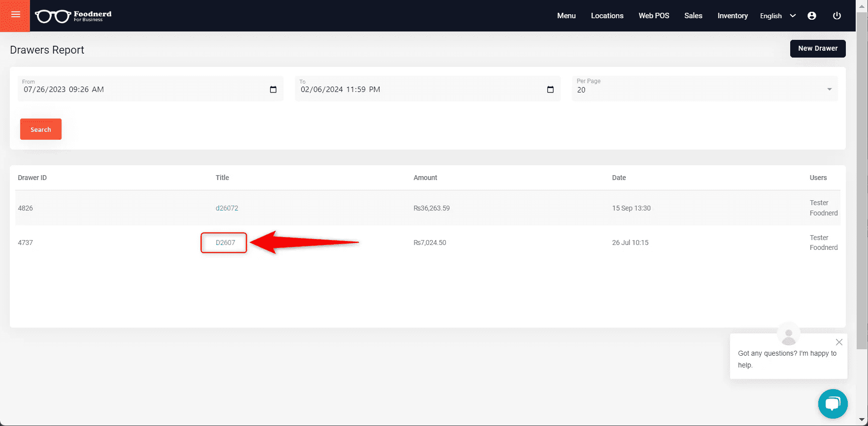Click the scrollbar down arrow

point(862,420)
